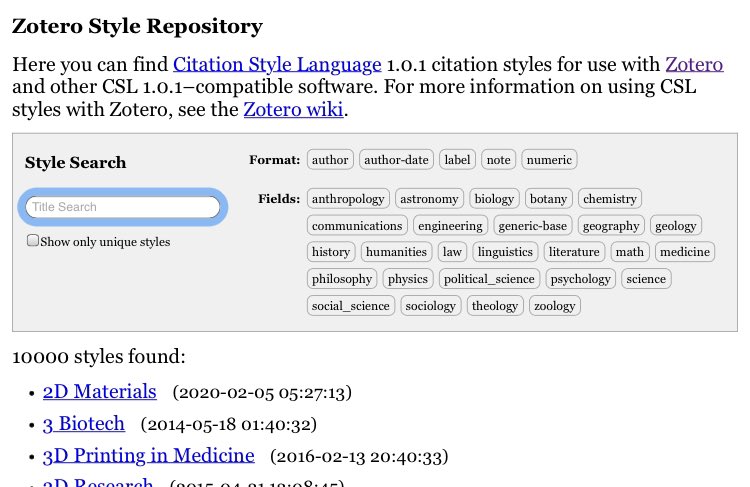
Task: Click the Zotero Style Repository heading
Action: pos(137,26)
